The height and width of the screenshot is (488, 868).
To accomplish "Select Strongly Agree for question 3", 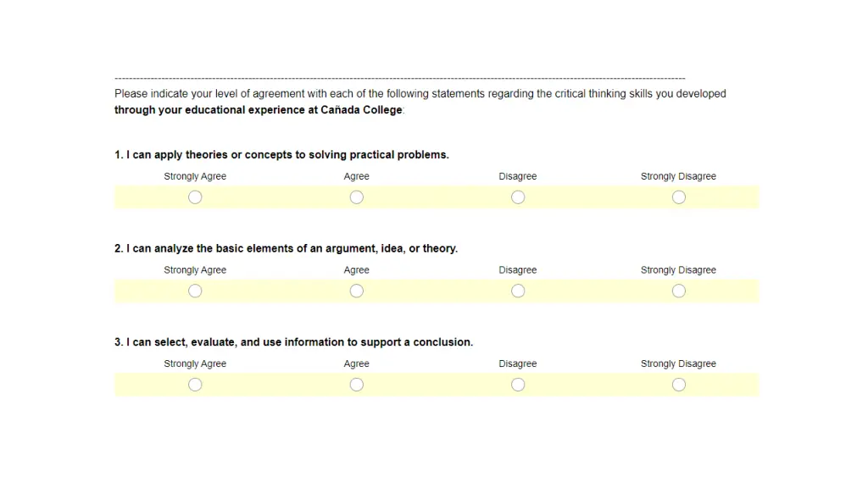I will (195, 385).
